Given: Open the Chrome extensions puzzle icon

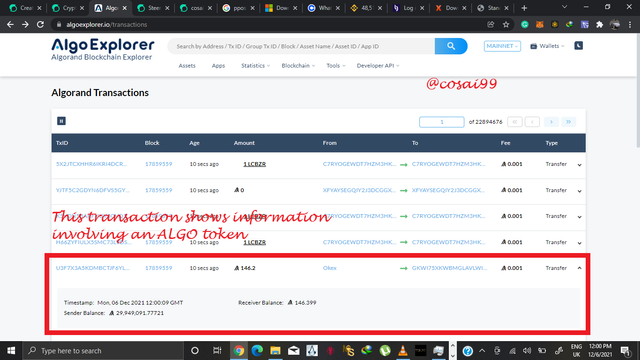Looking at the screenshot, I should (x=599, y=24).
